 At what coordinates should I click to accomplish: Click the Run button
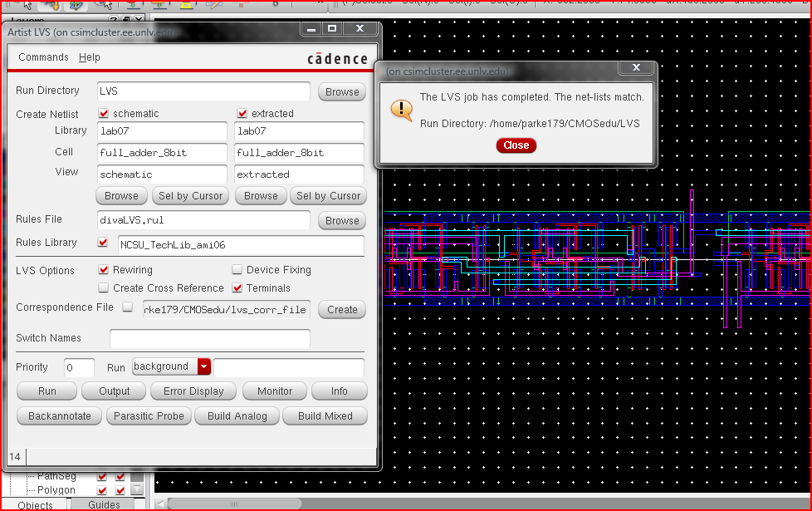[x=46, y=391]
